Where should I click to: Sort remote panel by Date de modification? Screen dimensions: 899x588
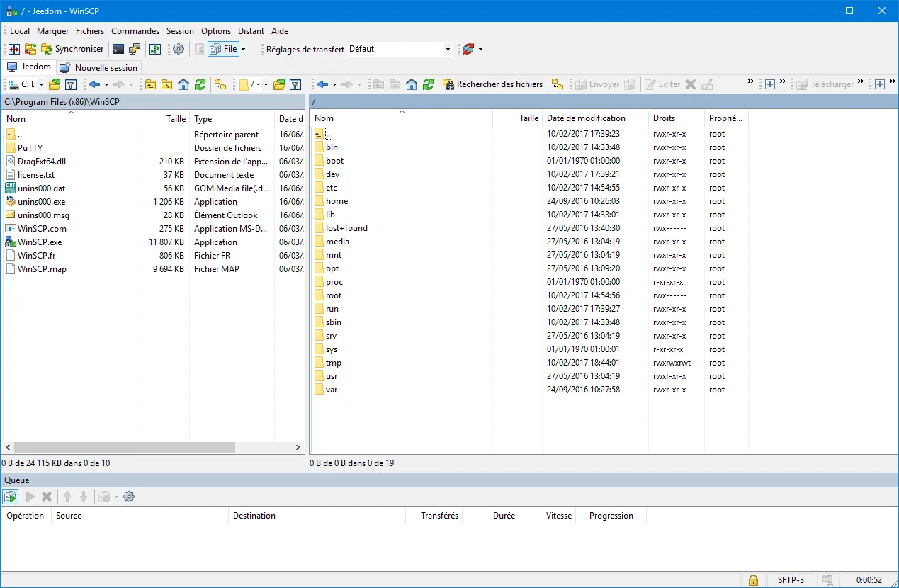(x=595, y=118)
